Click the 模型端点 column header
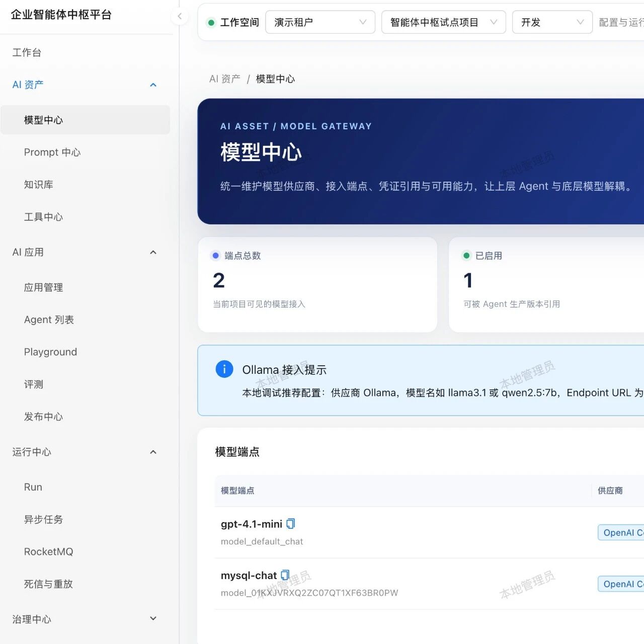 [x=237, y=491]
